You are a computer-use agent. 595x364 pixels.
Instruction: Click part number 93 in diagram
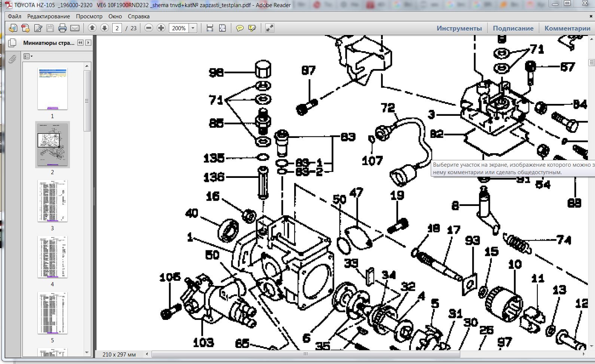click(x=473, y=240)
